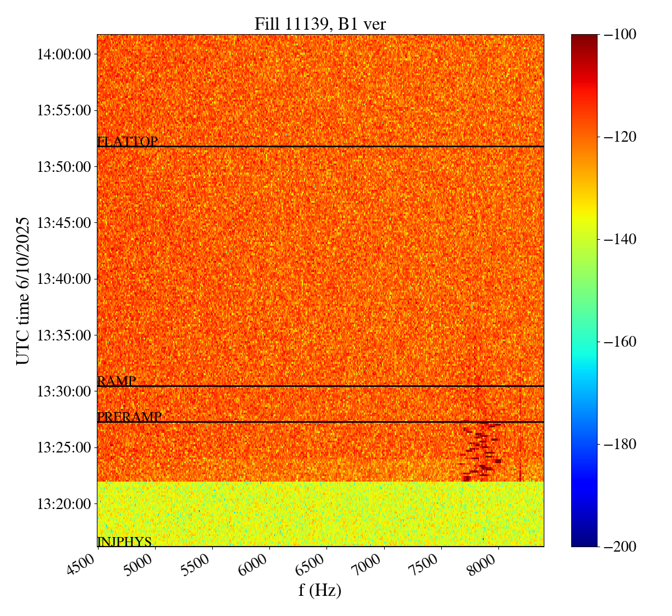Click the INJPHYS marker label
Screen dimensions: 672x616
(124, 542)
